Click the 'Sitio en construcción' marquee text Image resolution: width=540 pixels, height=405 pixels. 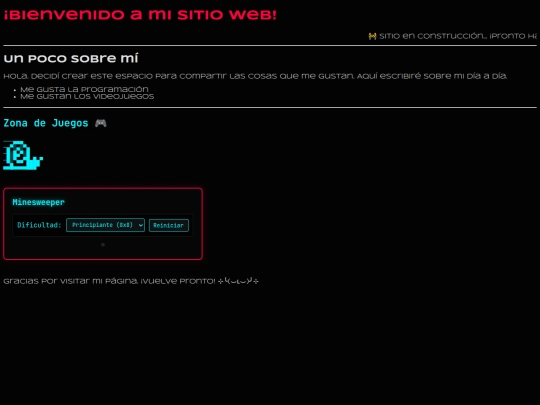click(x=458, y=36)
